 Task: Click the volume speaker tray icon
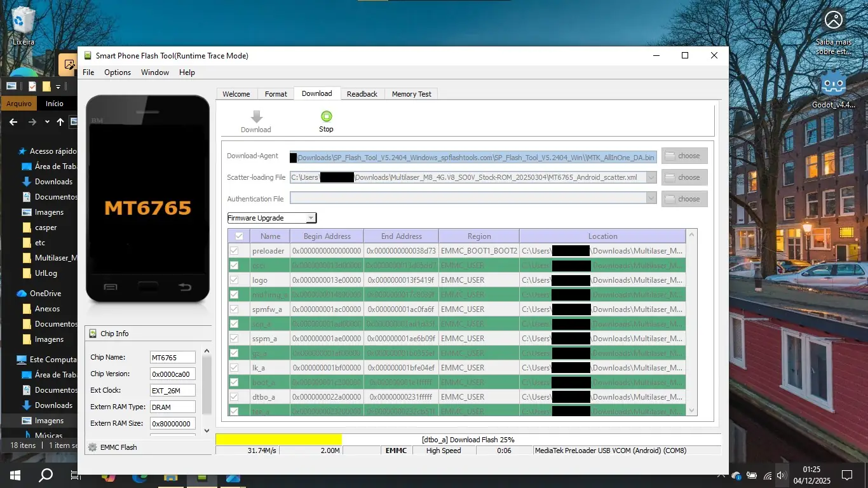781,475
